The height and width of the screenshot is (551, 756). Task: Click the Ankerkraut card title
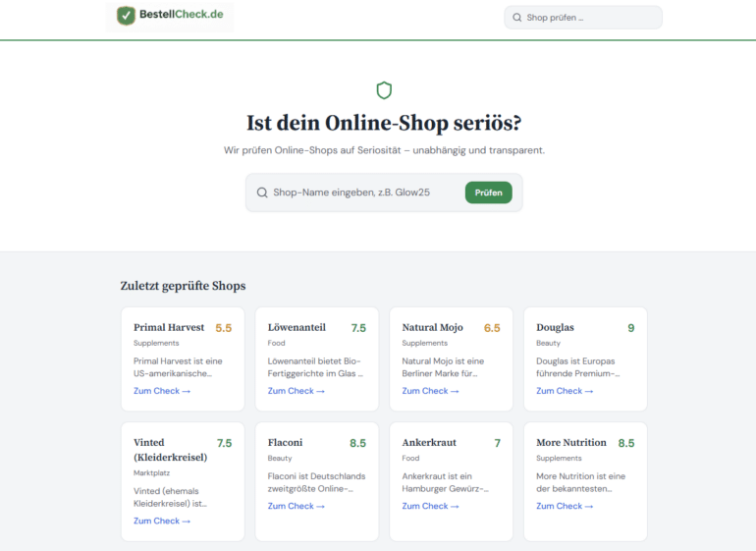coord(429,443)
